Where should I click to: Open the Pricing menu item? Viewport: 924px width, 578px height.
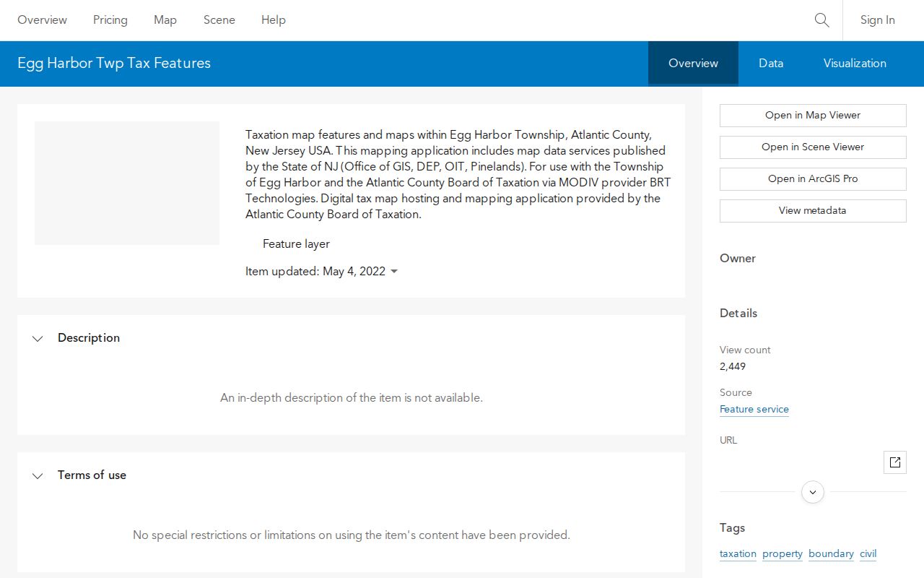tap(110, 20)
